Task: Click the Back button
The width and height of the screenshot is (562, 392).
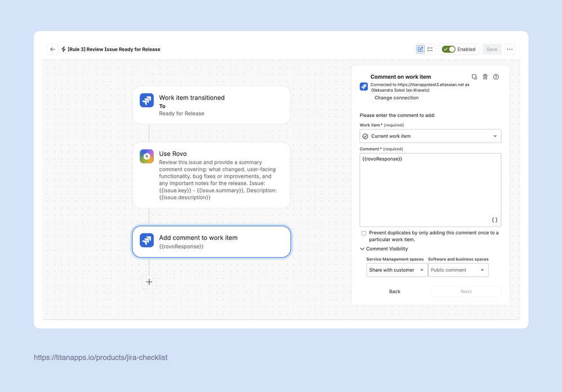Action: [x=394, y=291]
